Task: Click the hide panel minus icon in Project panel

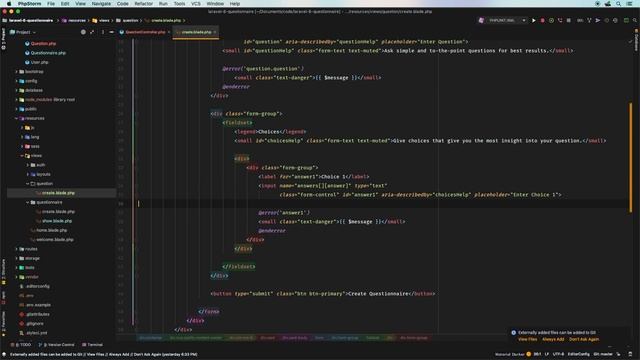Action: pyautogui.click(x=111, y=32)
